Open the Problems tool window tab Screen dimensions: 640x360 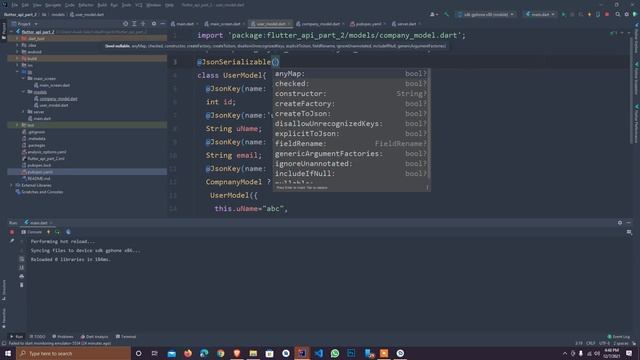click(62, 337)
